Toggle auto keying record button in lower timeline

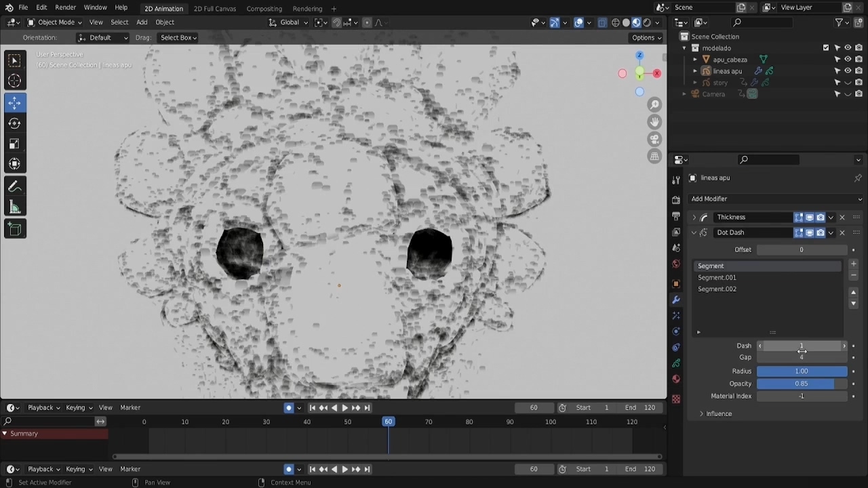point(289,469)
